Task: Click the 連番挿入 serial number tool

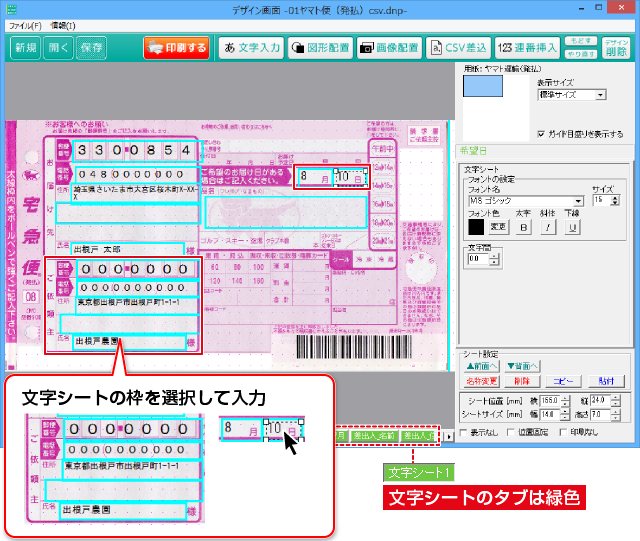Action: [527, 48]
